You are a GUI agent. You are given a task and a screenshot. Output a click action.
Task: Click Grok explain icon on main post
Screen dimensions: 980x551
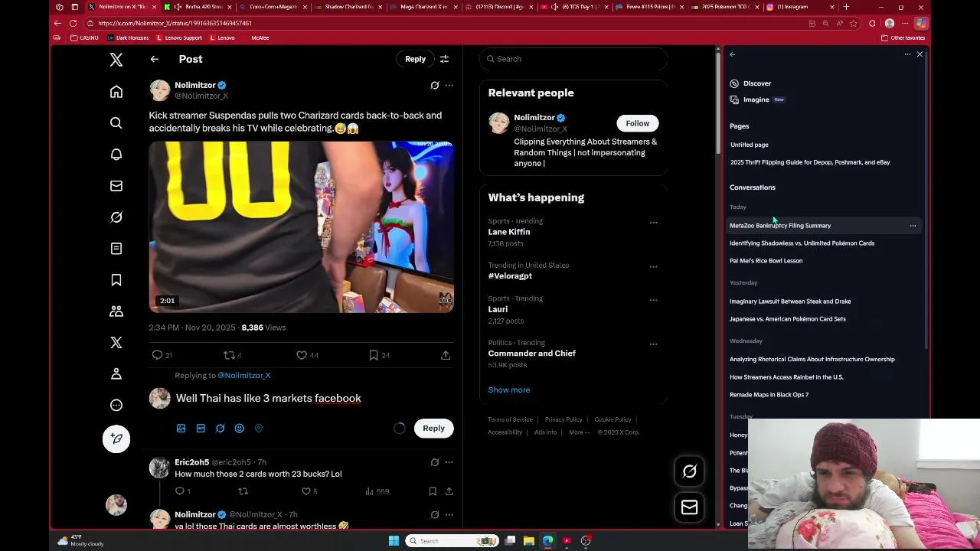click(x=435, y=85)
